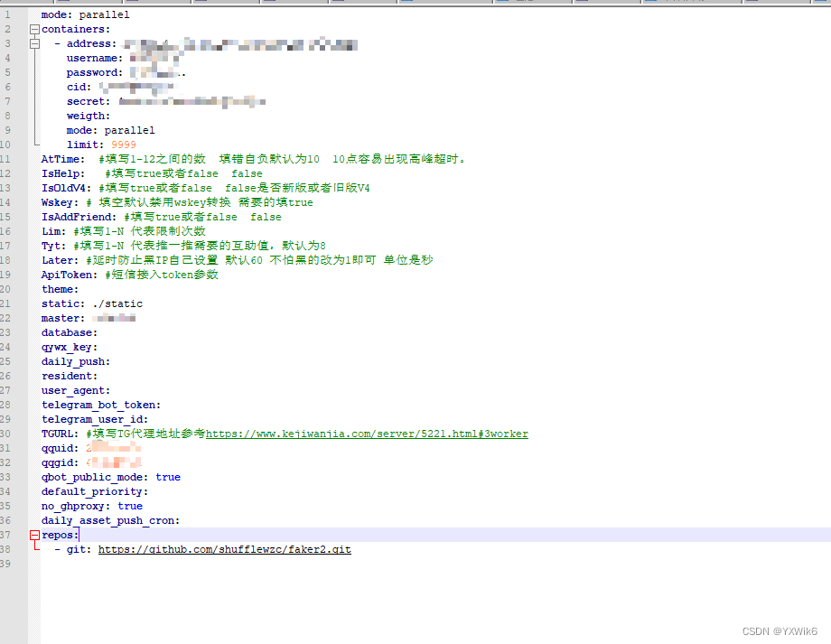Click the resident: key
Screen dimensions: 831x644
coord(70,376)
